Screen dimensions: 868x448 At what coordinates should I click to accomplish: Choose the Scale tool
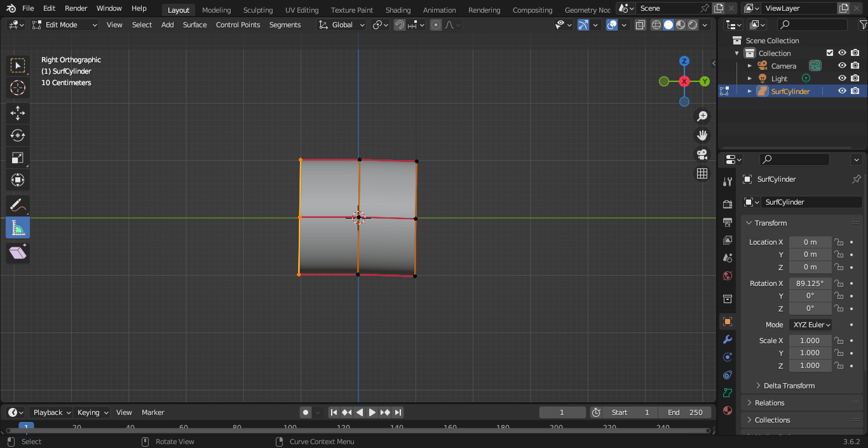(x=18, y=158)
